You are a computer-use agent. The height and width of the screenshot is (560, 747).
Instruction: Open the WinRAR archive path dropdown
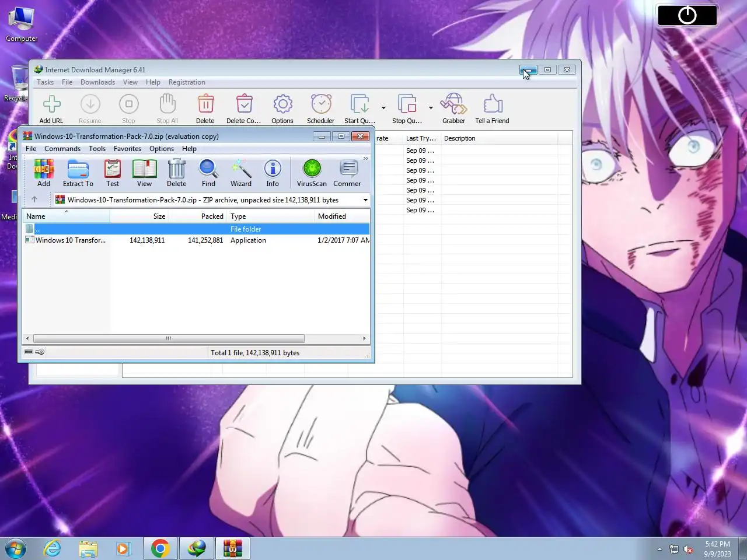click(x=365, y=200)
